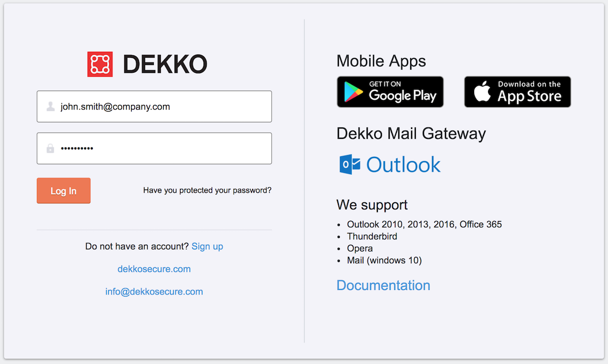Click the Thunderbird list item
This screenshot has width=608, height=364.
[372, 237]
